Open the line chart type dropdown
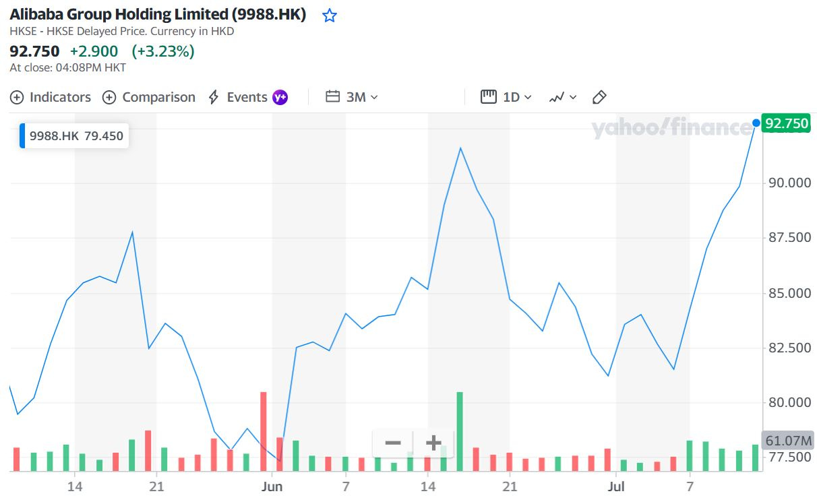817x504 pixels. [x=563, y=97]
